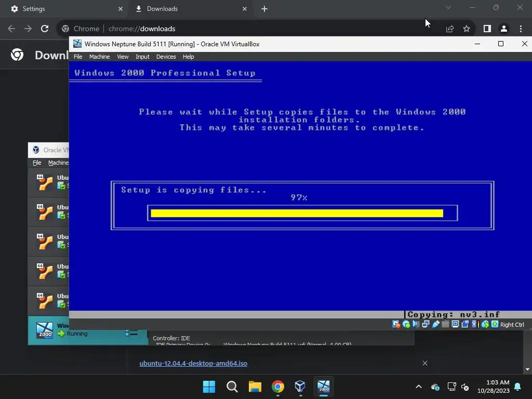Open the Chrome profile menu
The image size is (532, 399).
(x=504, y=29)
